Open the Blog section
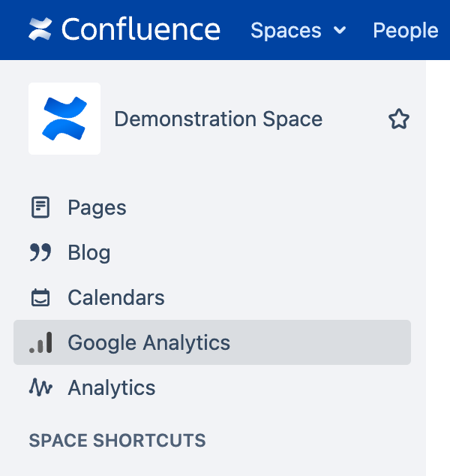 click(88, 252)
